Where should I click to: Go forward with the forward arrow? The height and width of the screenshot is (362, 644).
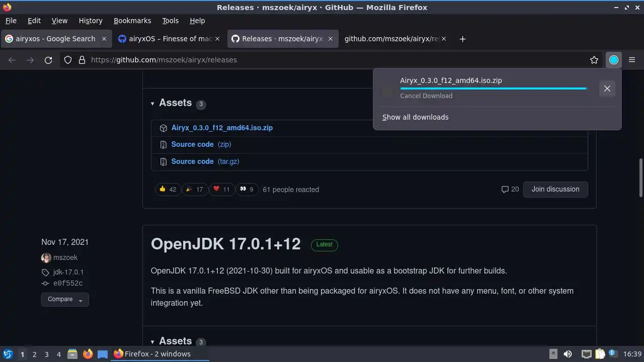pos(30,60)
